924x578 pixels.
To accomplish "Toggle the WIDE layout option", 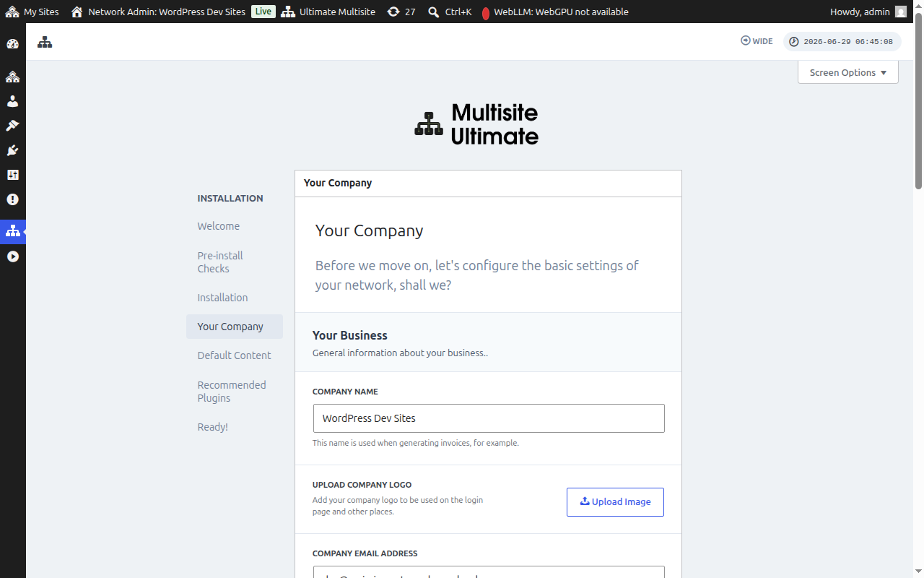I will pyautogui.click(x=757, y=41).
